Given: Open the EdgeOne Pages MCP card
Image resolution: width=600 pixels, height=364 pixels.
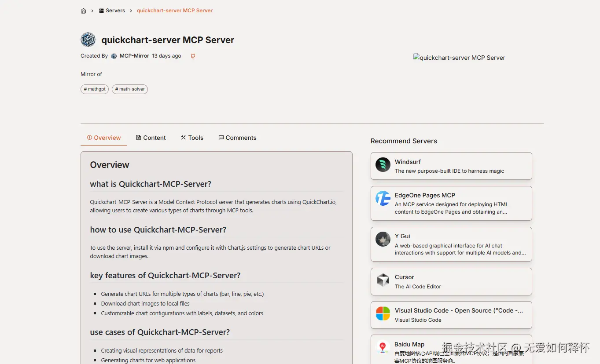Looking at the screenshot, I should click(451, 203).
